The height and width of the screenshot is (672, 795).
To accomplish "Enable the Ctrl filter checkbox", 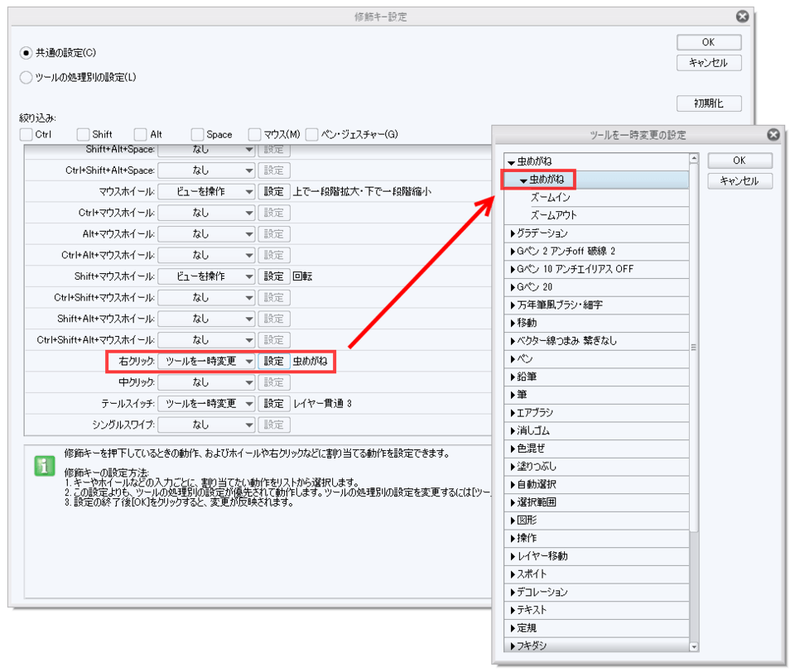I will click(x=26, y=134).
